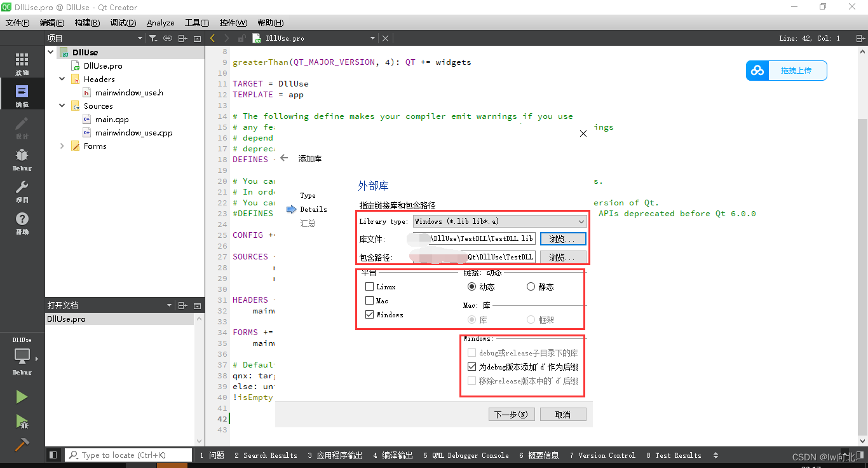This screenshot has height=468, width=868.
Task: Open the 2 Search Results output tab
Action: tap(266, 455)
